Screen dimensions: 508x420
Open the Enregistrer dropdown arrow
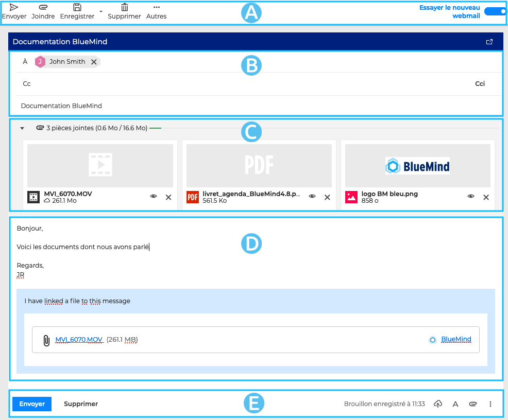click(101, 11)
